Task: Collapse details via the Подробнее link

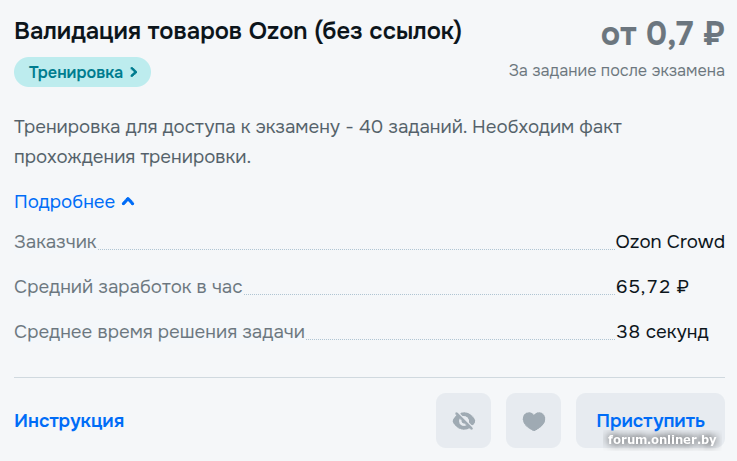Action: pos(65,202)
